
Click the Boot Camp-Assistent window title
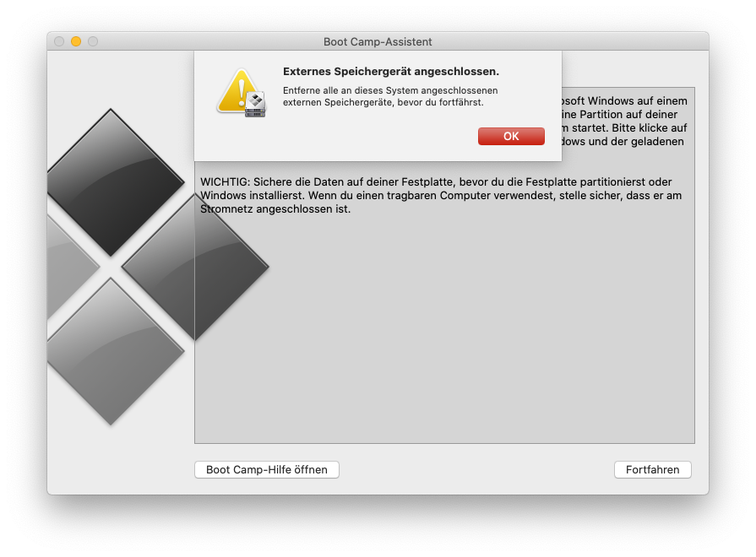coord(378,41)
